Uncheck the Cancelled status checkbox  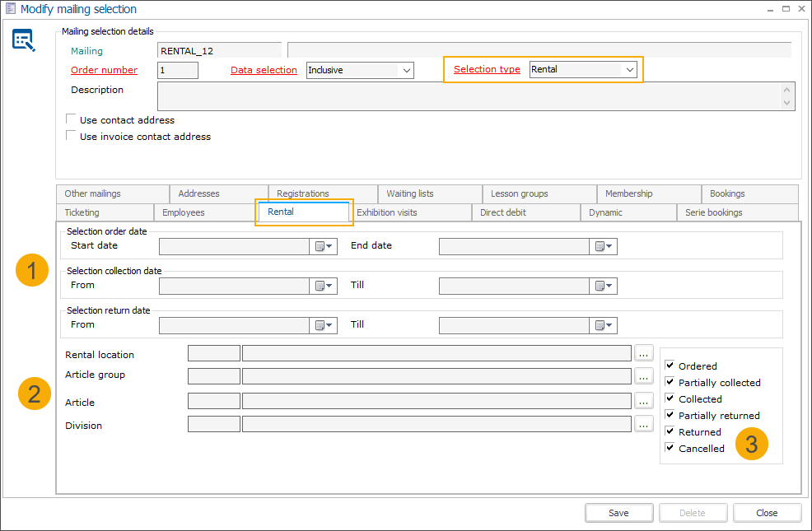tap(670, 448)
